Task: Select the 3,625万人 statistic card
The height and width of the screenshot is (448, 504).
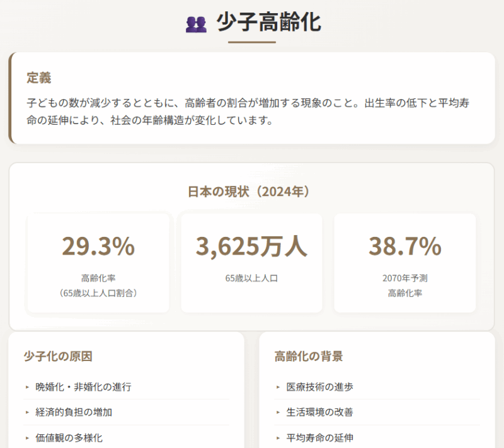Action: click(252, 262)
